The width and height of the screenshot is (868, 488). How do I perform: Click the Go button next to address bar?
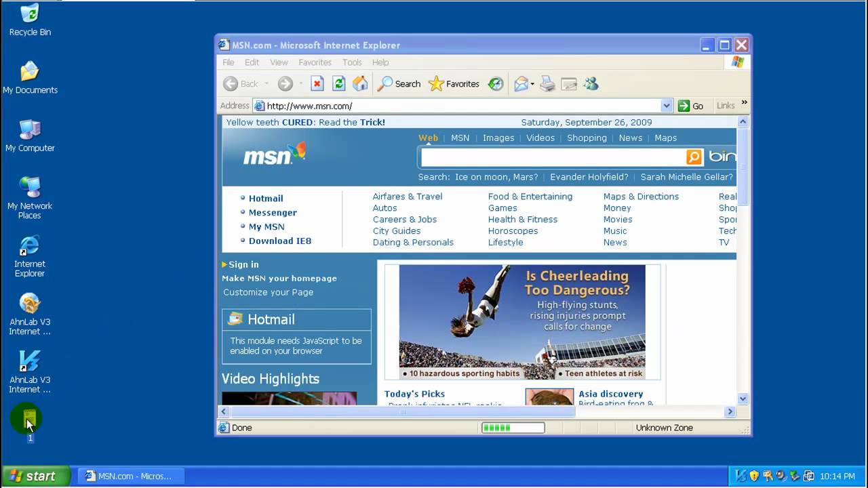pyautogui.click(x=691, y=106)
